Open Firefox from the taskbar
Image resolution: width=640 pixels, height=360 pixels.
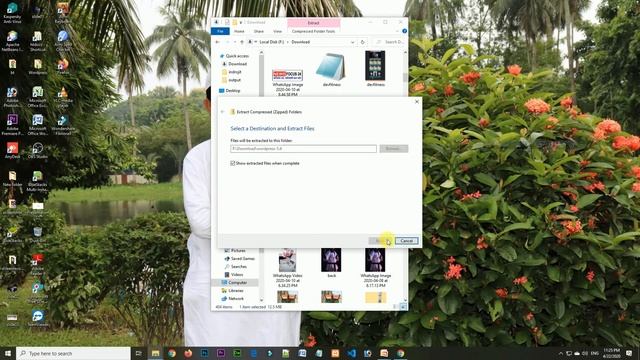click(x=188, y=353)
